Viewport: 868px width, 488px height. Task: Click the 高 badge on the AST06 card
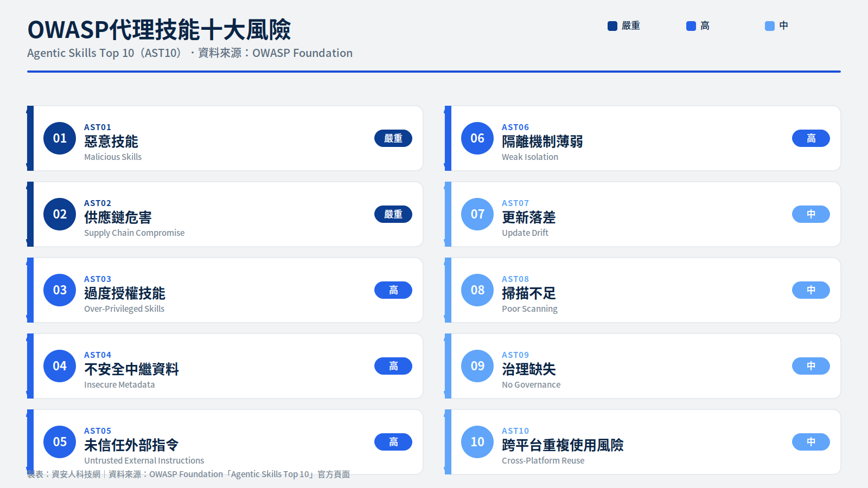811,138
